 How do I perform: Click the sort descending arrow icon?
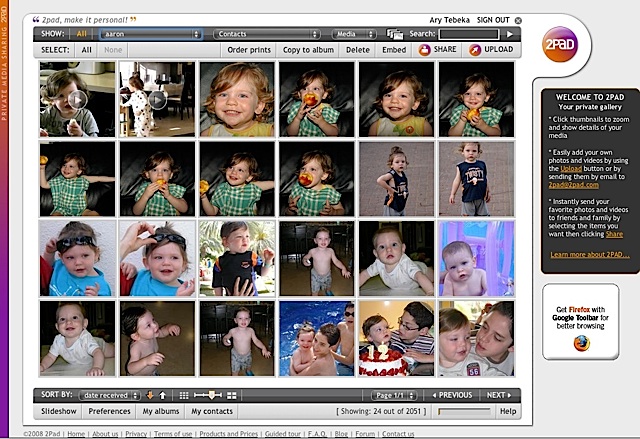150,395
